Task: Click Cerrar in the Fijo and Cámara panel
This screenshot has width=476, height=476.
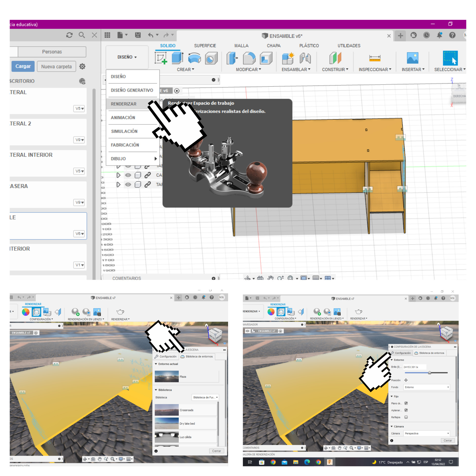Action: pyautogui.click(x=448, y=441)
